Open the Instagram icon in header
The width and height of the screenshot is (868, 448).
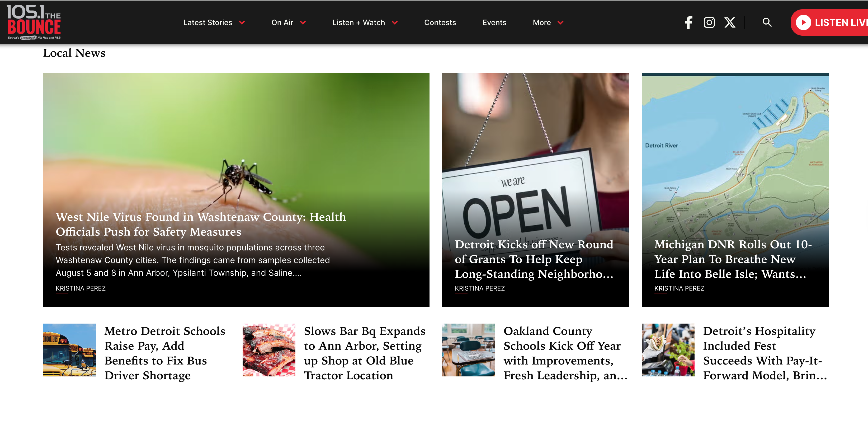[709, 23]
